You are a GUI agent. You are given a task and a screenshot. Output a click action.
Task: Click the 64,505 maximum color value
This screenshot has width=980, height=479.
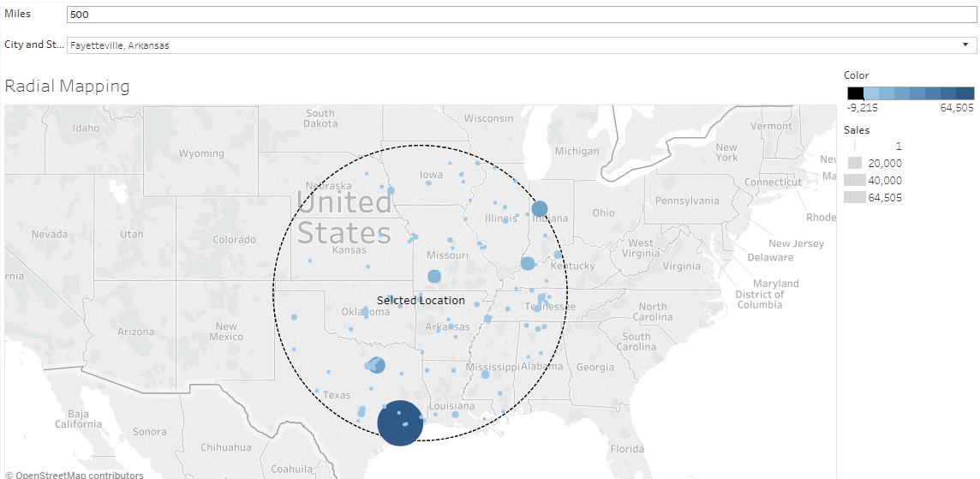[x=959, y=108]
